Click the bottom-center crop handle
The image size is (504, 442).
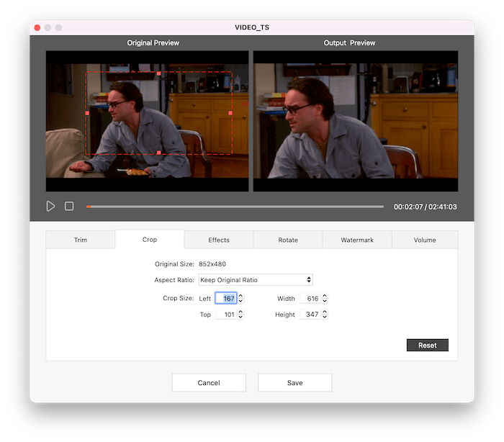[x=158, y=153]
